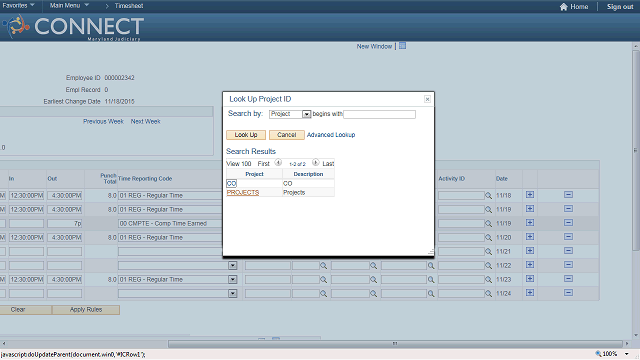Image resolution: width=640 pixels, height=360 pixels.
Task: Click the Clear button
Action: click(x=26, y=310)
